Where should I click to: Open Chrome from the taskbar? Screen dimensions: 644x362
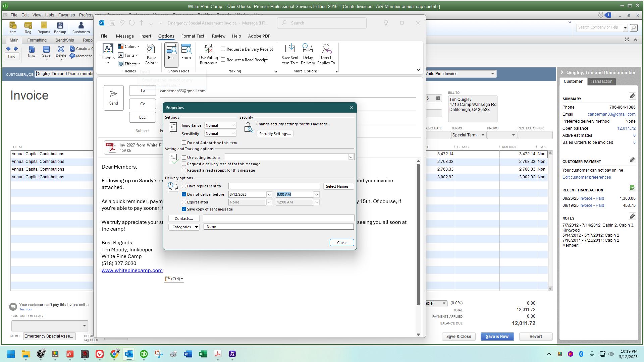coord(114,354)
